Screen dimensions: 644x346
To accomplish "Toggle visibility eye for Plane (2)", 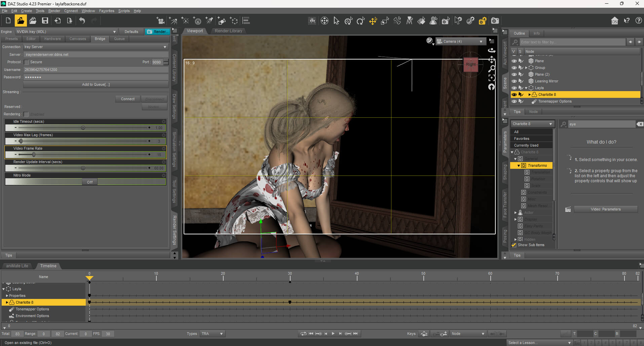I will click(514, 74).
